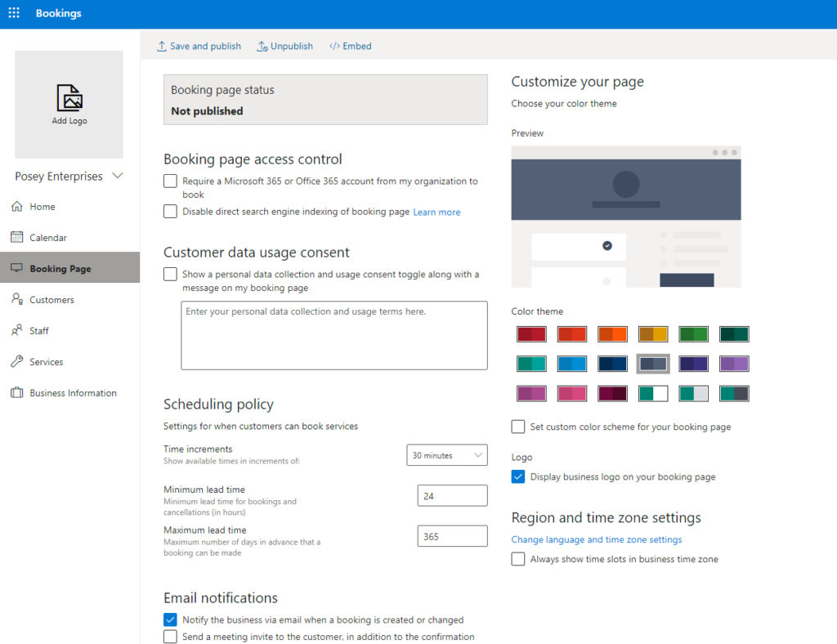The image size is (837, 644).
Task: Select the highlighted slate gray theme swatch
Action: pyautogui.click(x=653, y=364)
